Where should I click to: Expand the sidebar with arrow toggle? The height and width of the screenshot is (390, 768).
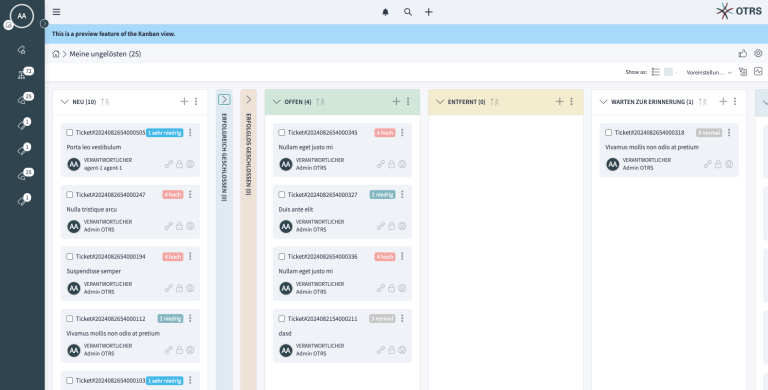coord(44,24)
